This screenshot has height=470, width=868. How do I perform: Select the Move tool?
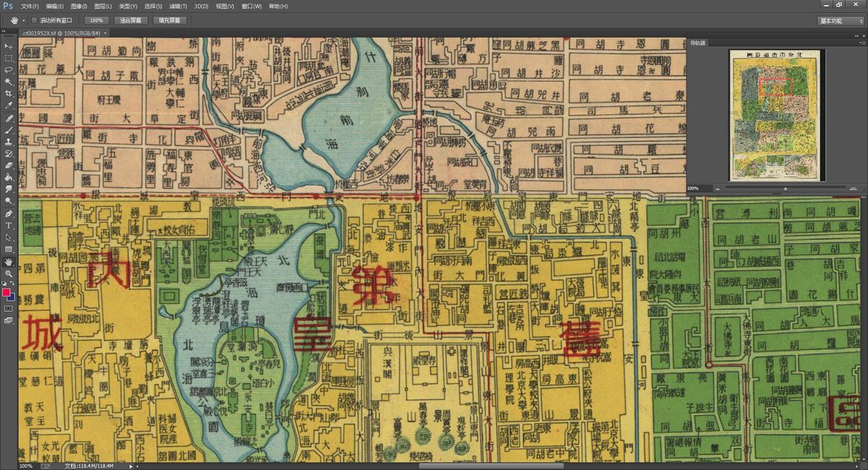click(x=9, y=46)
